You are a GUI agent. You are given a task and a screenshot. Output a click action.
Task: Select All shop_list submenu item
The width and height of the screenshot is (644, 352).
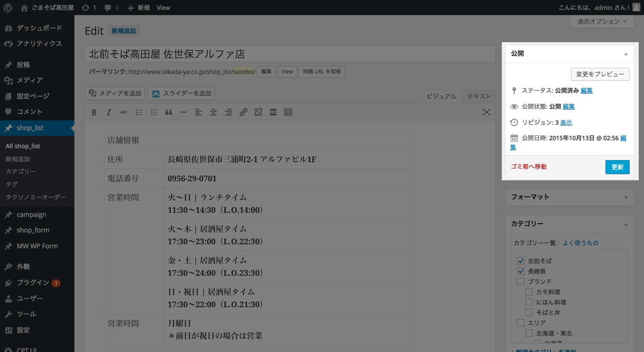[23, 146]
